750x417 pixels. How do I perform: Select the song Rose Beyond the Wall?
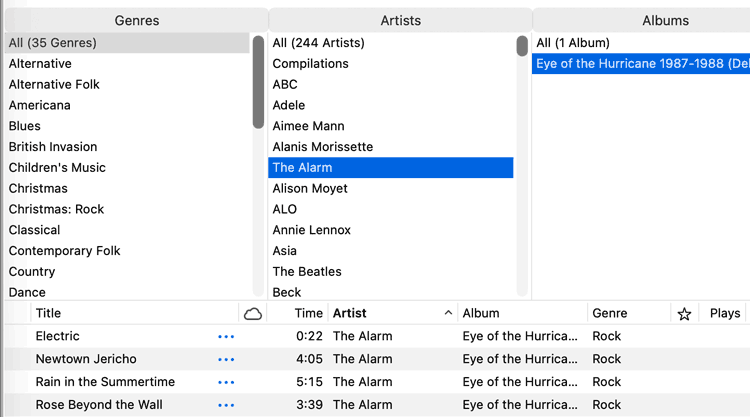(x=99, y=405)
